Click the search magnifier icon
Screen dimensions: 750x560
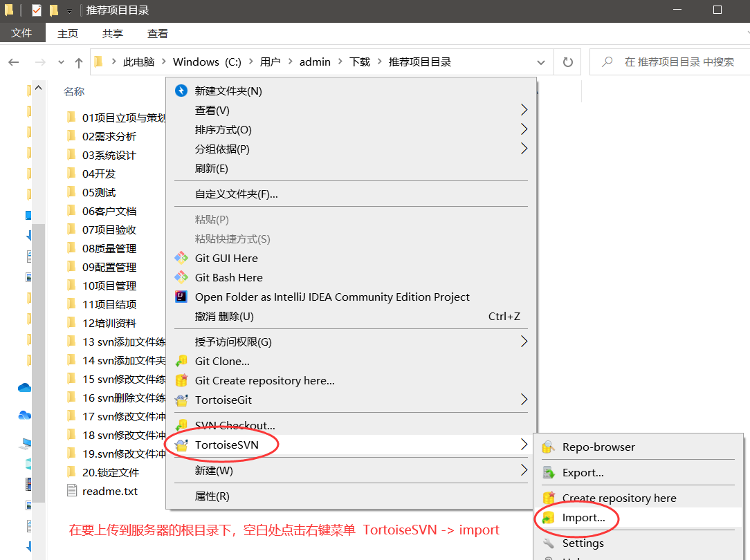tap(607, 62)
